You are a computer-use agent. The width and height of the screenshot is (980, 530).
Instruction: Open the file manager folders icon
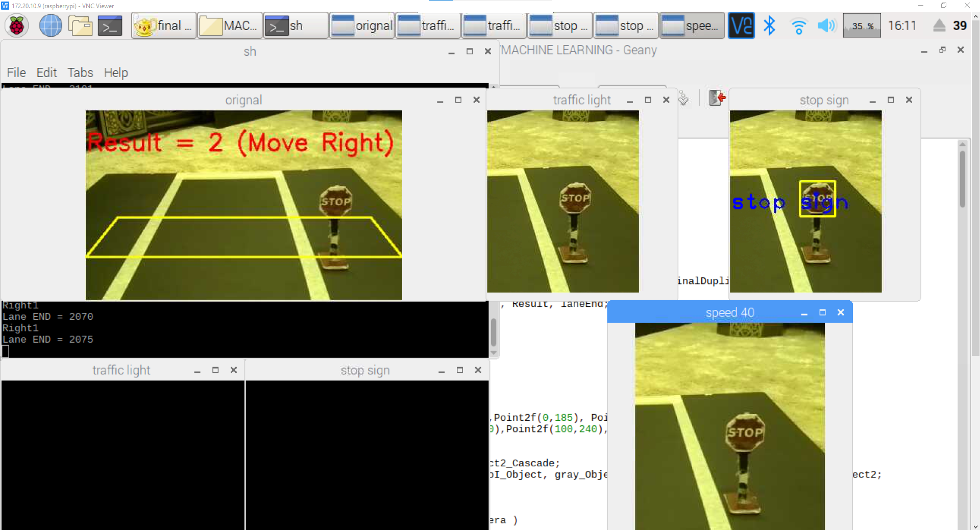click(81, 26)
